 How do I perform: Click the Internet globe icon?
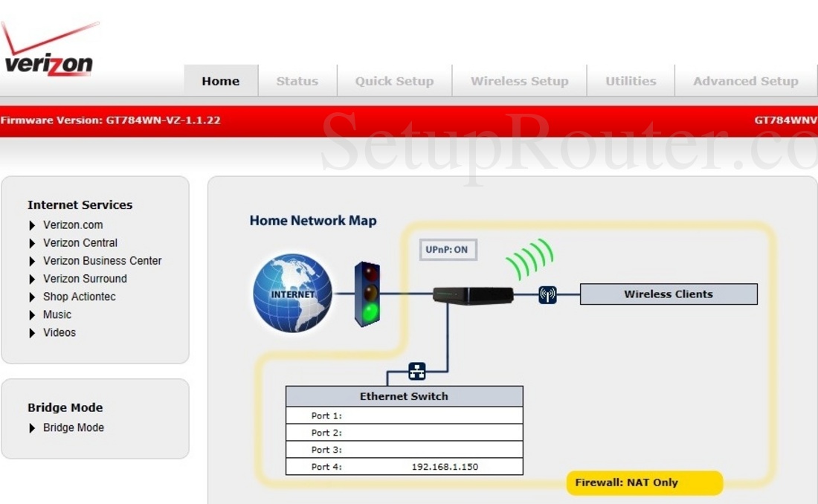click(292, 293)
